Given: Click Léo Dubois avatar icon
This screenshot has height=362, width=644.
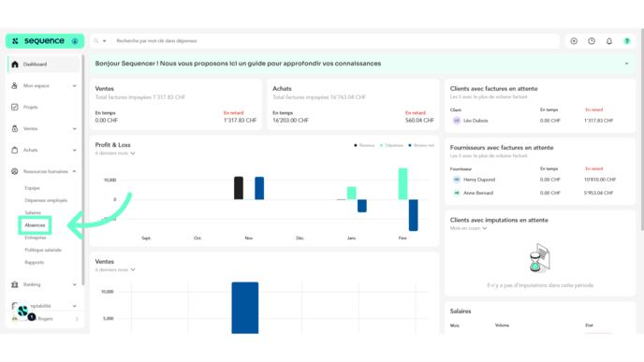Looking at the screenshot, I should tap(456, 121).
